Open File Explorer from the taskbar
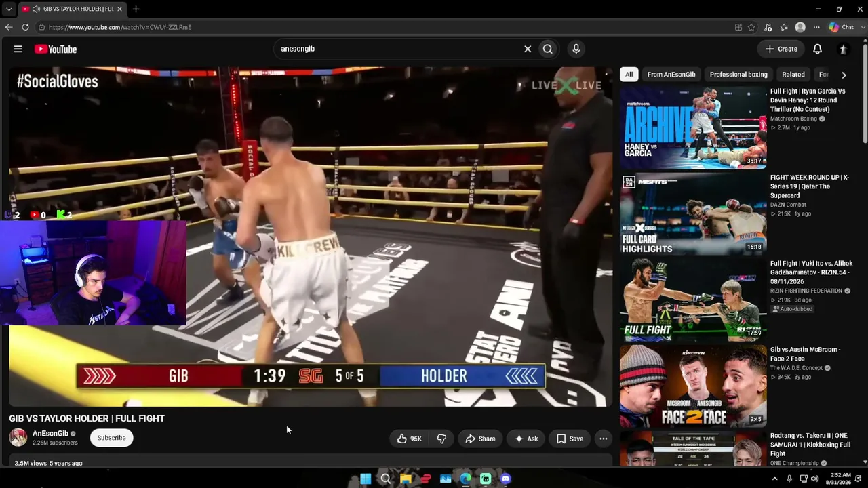The height and width of the screenshot is (488, 868). click(x=406, y=479)
